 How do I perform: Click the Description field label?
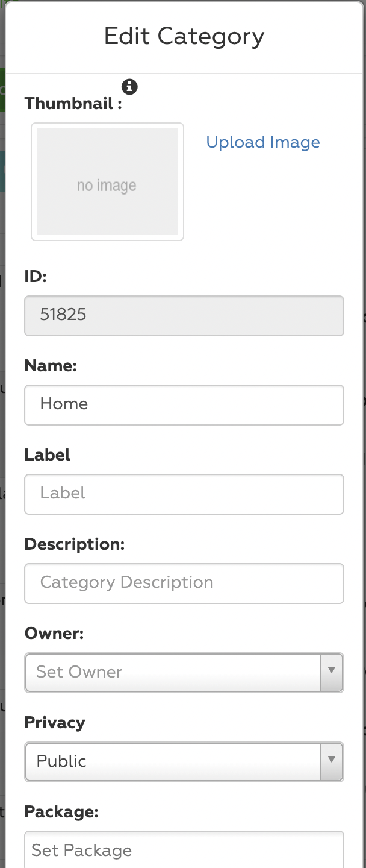pos(74,544)
